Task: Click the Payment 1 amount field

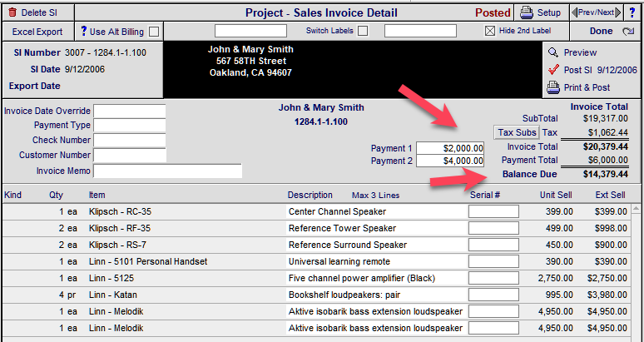Action: pos(450,148)
